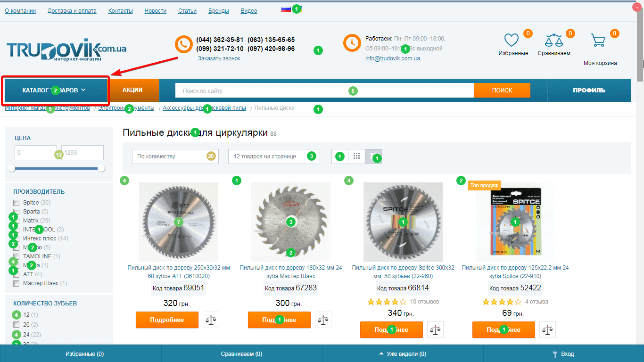Open the Бренды page
This screenshot has width=644, height=362.
pos(219,11)
